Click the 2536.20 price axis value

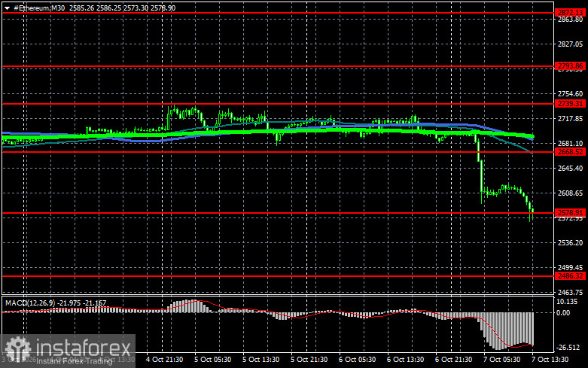pyautogui.click(x=570, y=243)
